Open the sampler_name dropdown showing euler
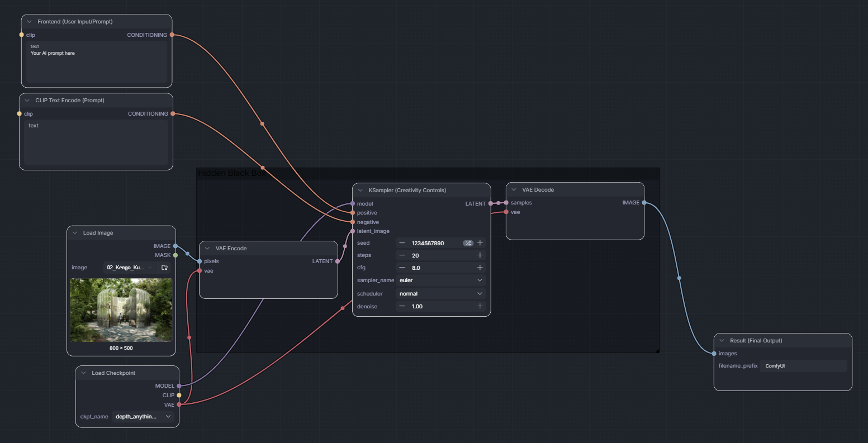This screenshot has height=443, width=868. click(440, 280)
